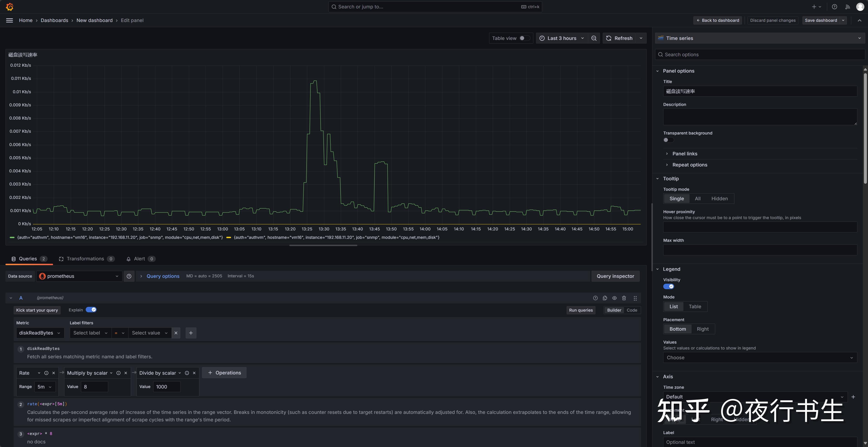This screenshot has height=447, width=868.
Task: Toggle query A visibility eye icon
Action: tap(615, 298)
